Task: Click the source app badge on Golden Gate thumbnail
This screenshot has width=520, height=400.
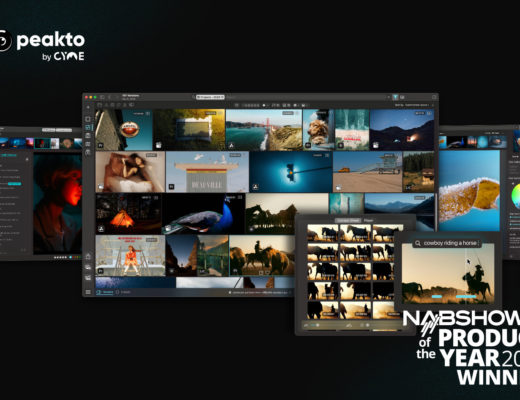Action: 231,145
